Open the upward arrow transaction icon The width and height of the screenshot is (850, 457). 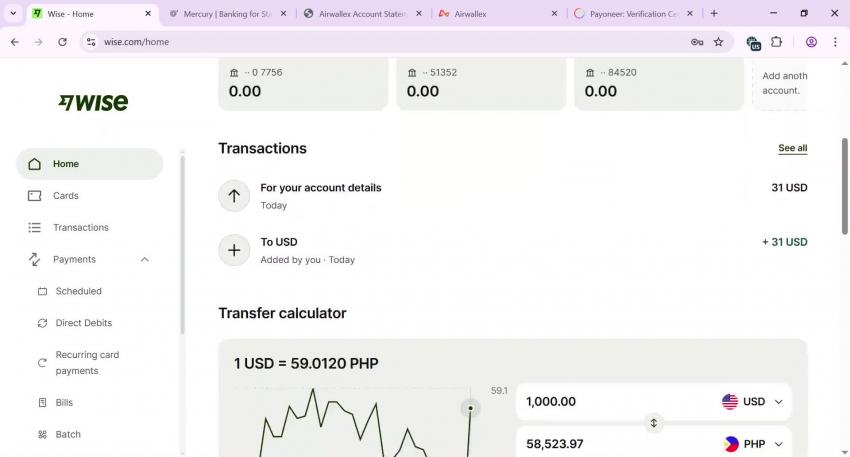[234, 196]
